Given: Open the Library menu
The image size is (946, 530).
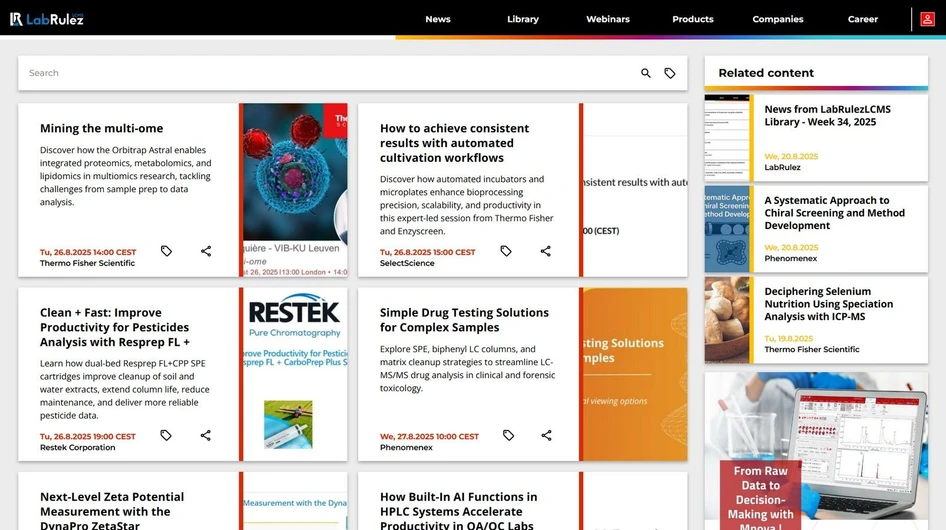Looking at the screenshot, I should point(522,19).
